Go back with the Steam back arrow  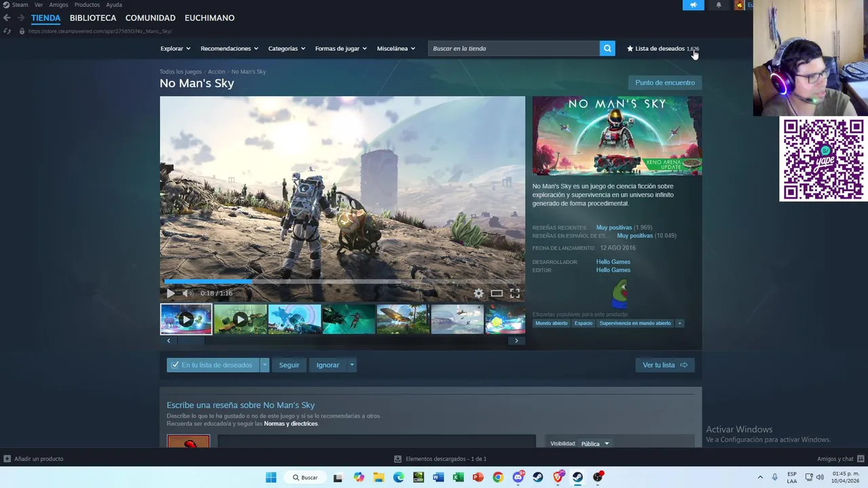pyautogui.click(x=7, y=18)
